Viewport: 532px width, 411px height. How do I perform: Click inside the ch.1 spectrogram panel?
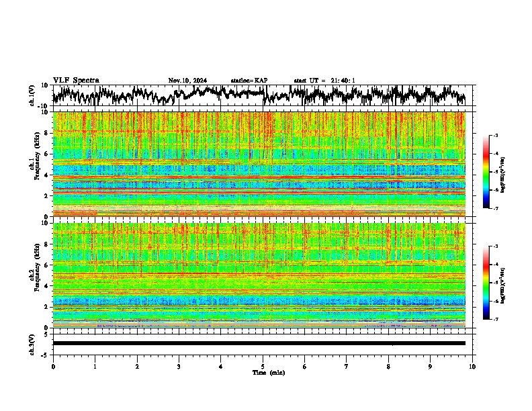point(259,164)
